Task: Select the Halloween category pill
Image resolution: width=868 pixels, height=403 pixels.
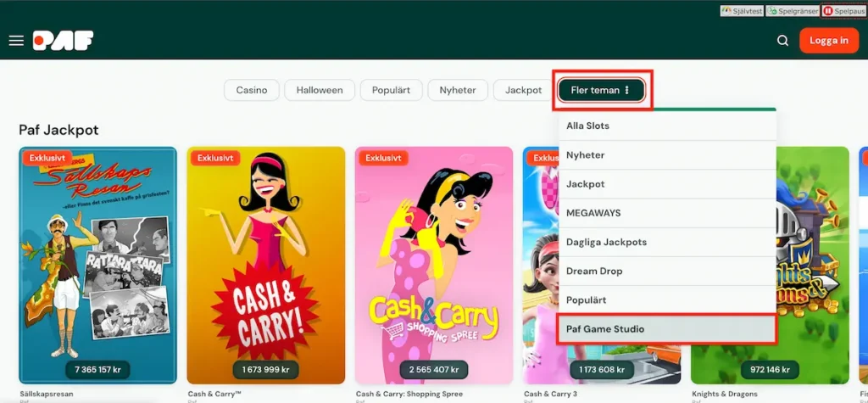Action: [x=320, y=90]
